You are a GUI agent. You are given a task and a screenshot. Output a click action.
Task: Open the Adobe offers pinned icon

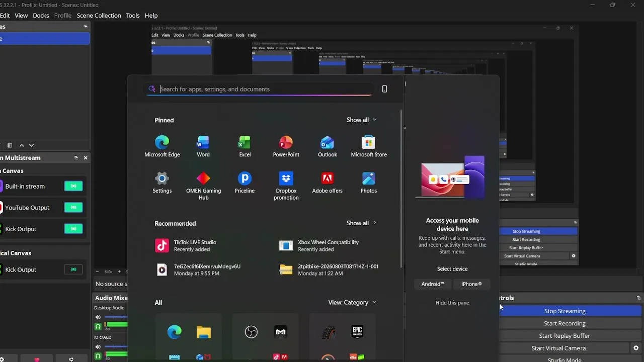(x=327, y=183)
